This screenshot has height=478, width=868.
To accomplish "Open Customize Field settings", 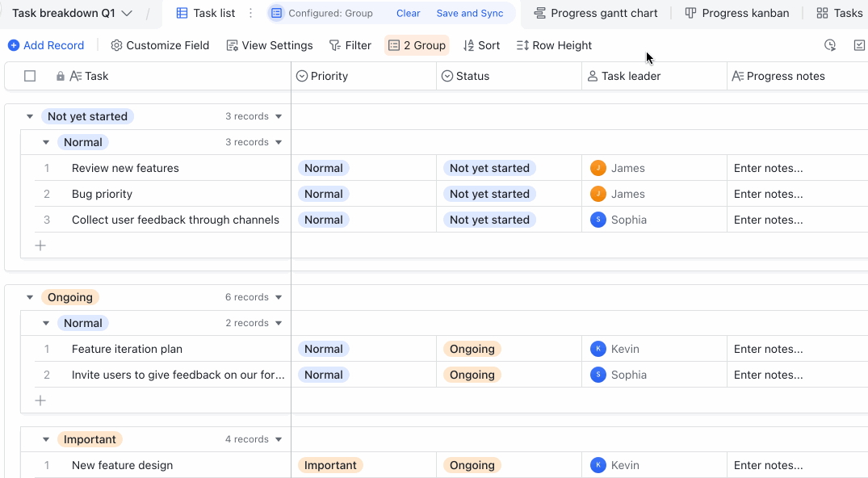I will [x=160, y=45].
